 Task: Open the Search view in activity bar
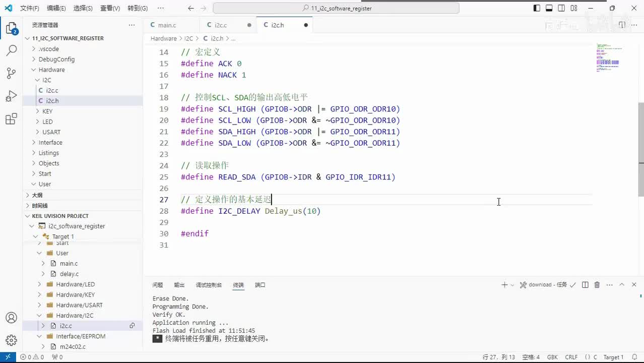tap(11, 50)
